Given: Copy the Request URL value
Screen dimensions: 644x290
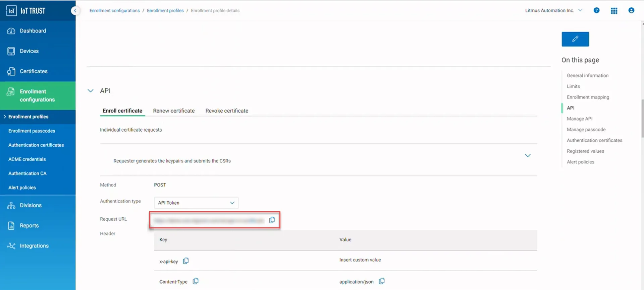Looking at the screenshot, I should (x=272, y=220).
